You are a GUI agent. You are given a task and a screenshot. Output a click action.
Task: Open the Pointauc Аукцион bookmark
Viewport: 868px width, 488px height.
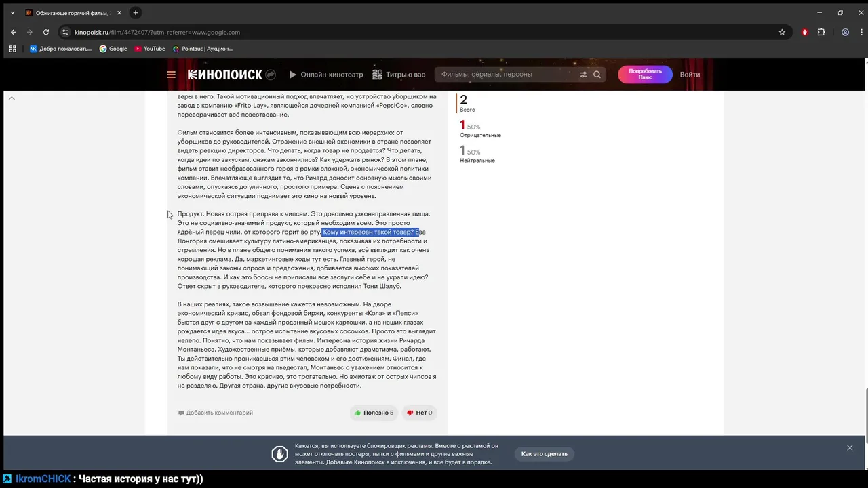[x=203, y=49]
